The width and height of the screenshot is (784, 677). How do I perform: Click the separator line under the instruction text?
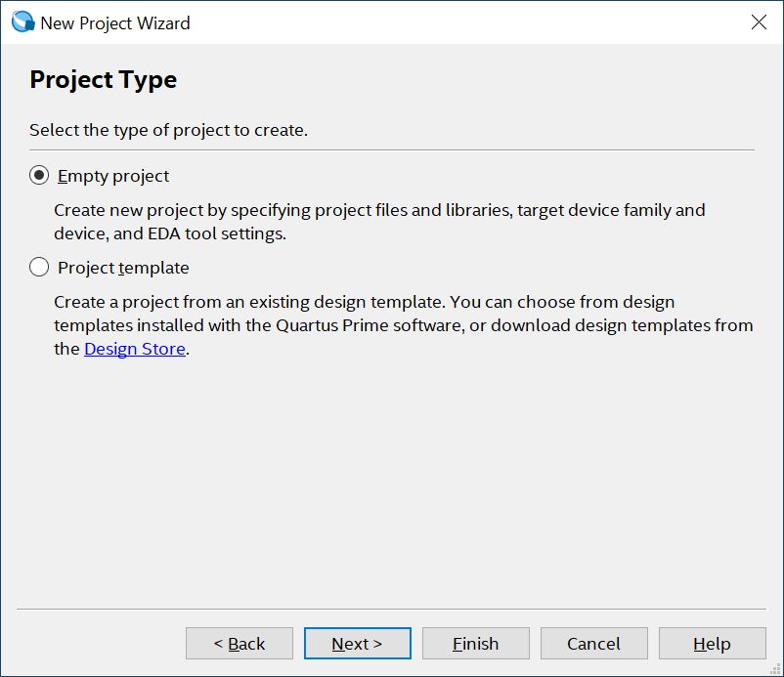click(391, 150)
